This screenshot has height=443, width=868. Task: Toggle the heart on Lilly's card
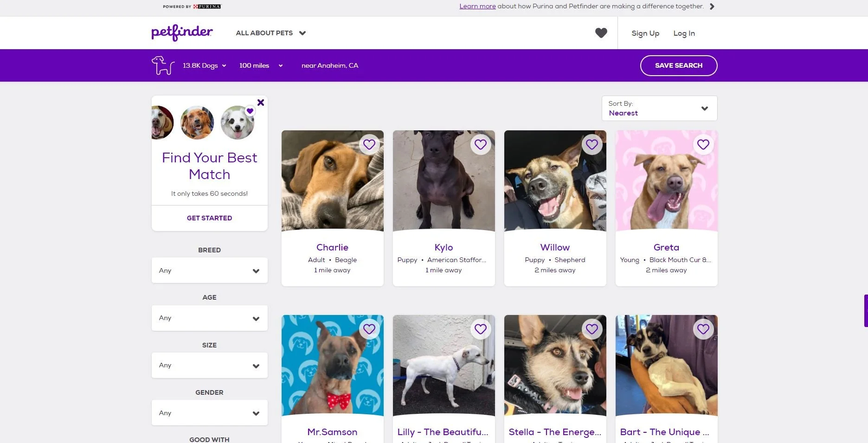pyautogui.click(x=481, y=329)
